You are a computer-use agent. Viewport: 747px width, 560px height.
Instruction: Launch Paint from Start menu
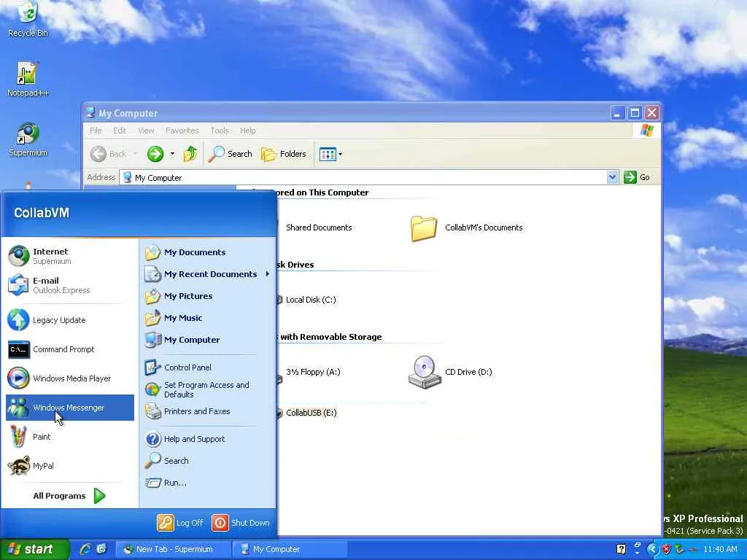pos(69,437)
